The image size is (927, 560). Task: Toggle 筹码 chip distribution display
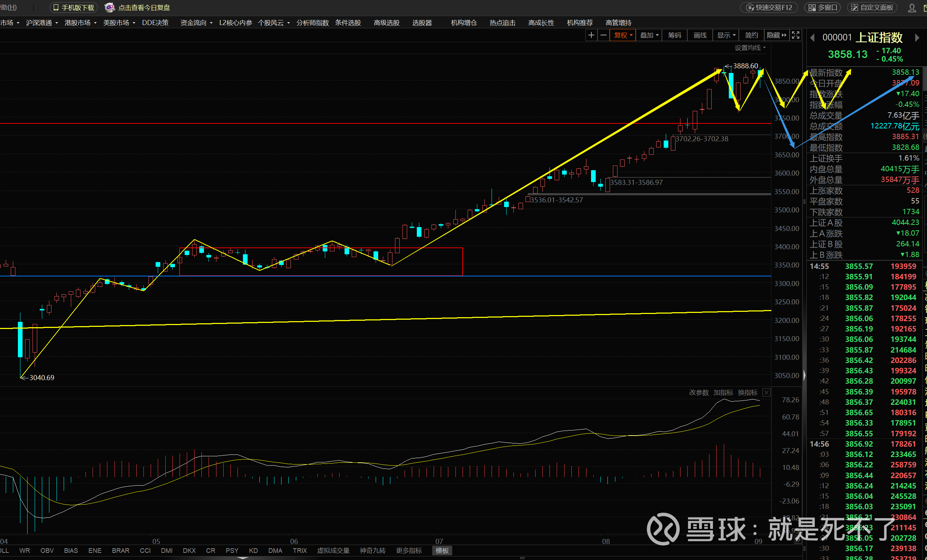674,35
